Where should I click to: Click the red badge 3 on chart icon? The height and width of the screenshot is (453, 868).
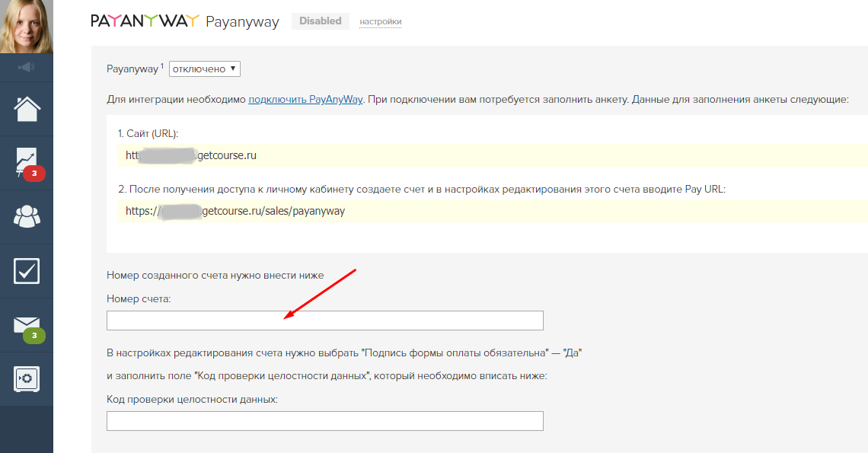point(34,174)
